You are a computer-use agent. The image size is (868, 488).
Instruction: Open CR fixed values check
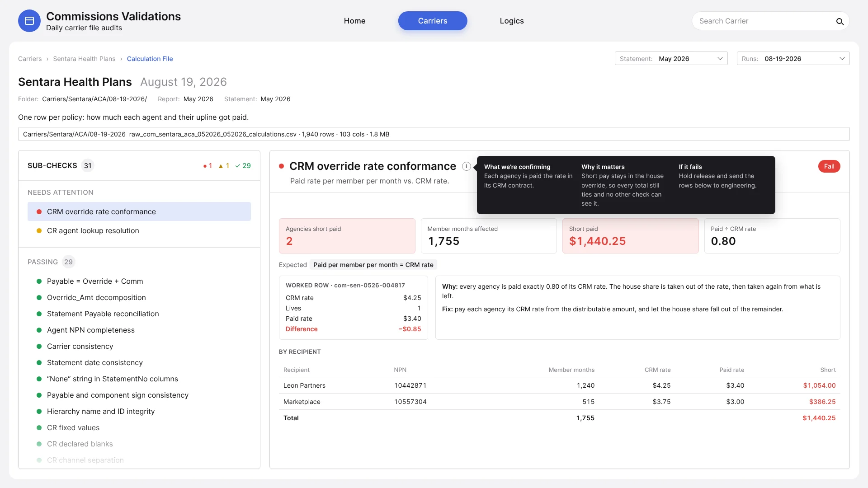click(139, 427)
